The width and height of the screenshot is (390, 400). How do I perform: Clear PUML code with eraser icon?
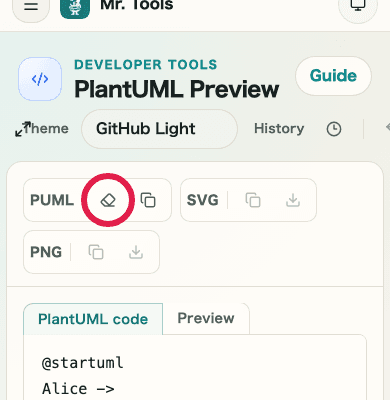coord(108,200)
